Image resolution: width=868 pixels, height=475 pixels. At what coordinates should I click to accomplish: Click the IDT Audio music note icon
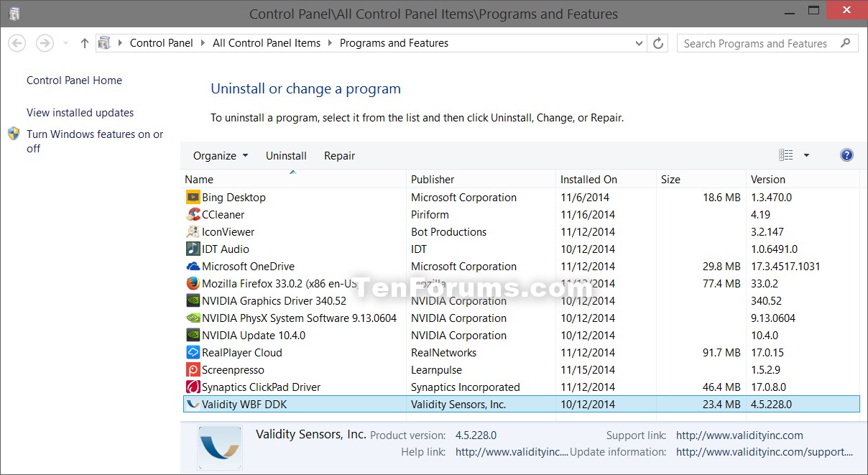(193, 249)
